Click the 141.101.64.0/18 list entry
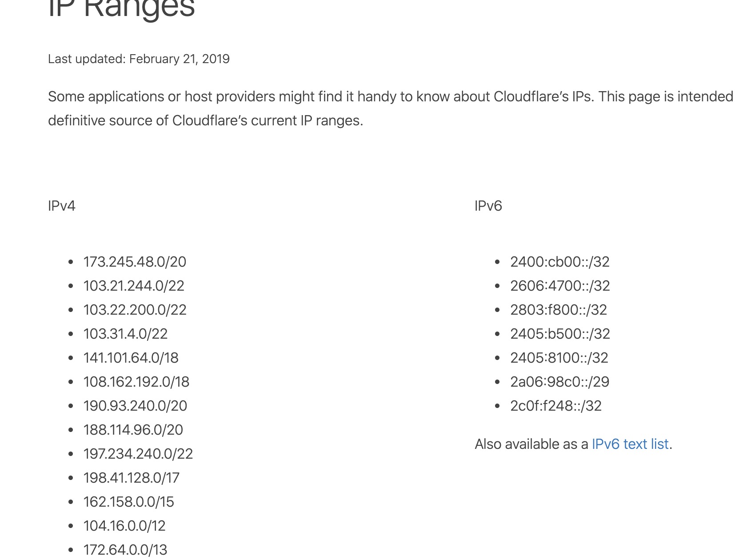Image resolution: width=735 pixels, height=560 pixels. (x=131, y=358)
